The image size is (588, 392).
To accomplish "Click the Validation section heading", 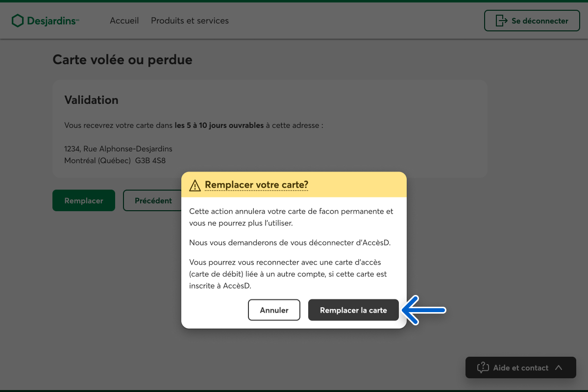I will click(92, 100).
